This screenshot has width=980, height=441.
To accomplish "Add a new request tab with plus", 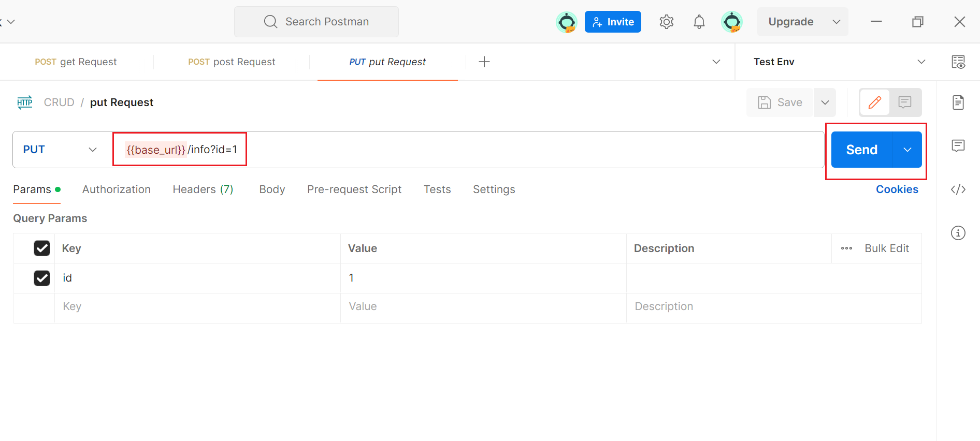I will [484, 62].
